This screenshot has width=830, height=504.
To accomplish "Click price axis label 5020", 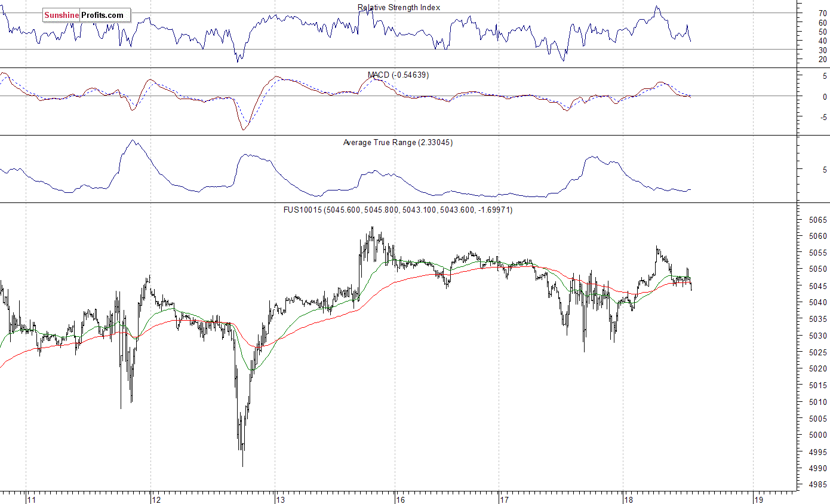I will tap(818, 369).
